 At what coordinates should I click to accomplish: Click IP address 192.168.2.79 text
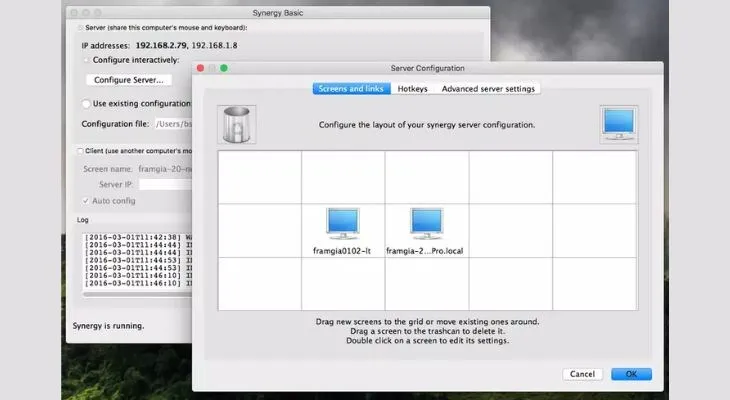161,45
